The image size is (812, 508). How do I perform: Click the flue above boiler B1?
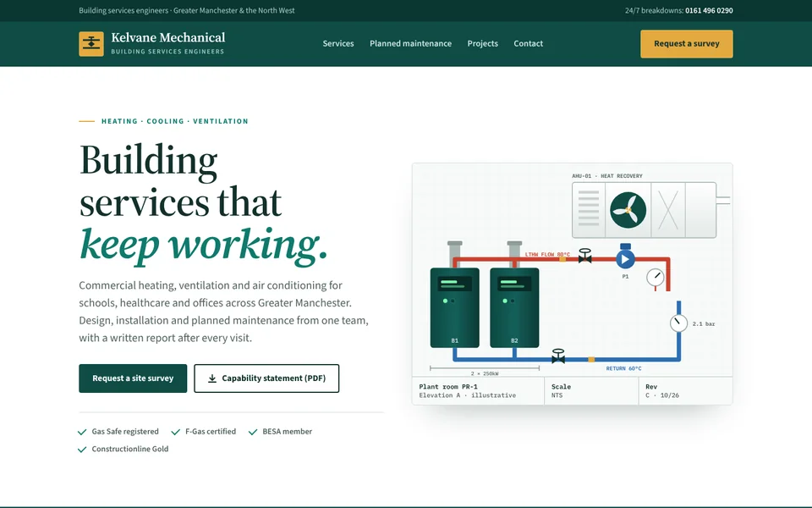[x=455, y=253]
